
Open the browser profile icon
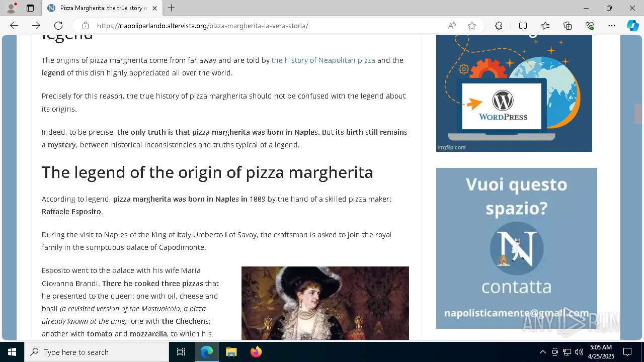tap(11, 8)
